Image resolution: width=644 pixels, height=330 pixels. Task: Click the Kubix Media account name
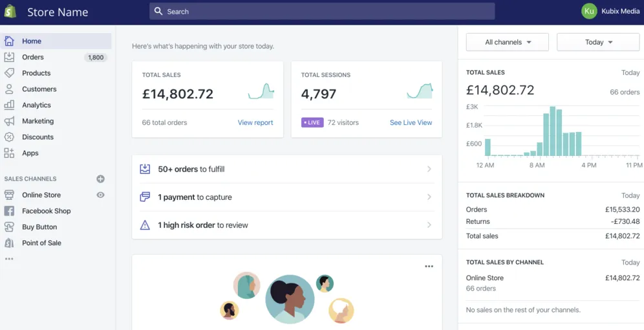621,12
